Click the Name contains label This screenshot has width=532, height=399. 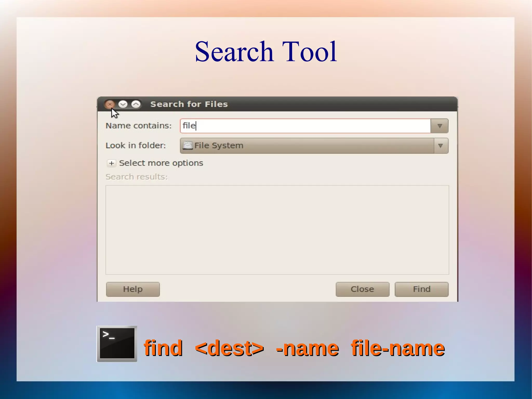click(138, 126)
